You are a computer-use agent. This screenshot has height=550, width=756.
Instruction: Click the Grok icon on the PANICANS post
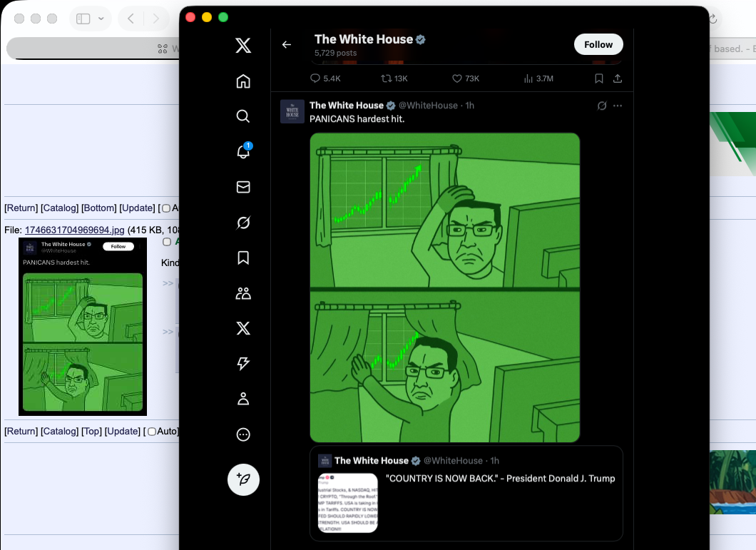click(602, 106)
